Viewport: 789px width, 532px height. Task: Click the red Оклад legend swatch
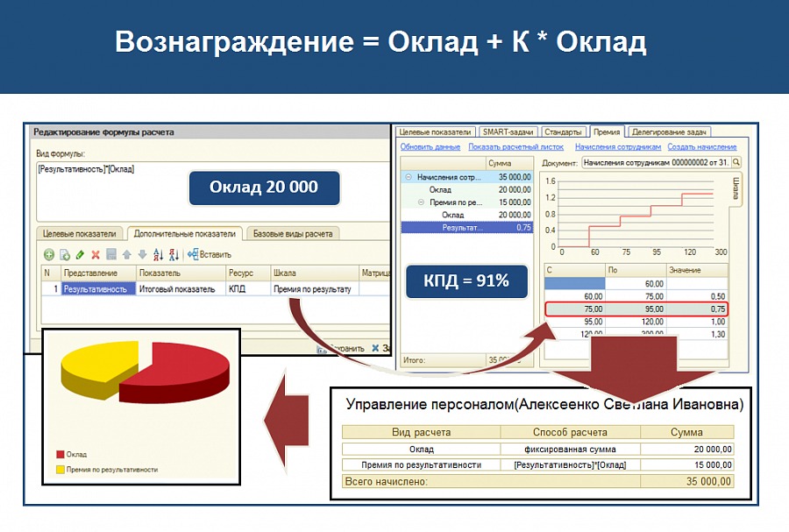point(60,454)
